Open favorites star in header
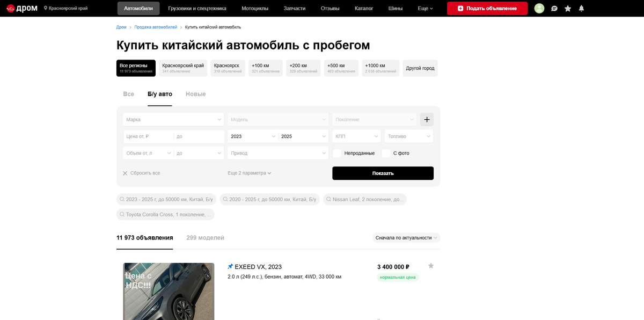The width and height of the screenshot is (644, 320). (x=568, y=9)
